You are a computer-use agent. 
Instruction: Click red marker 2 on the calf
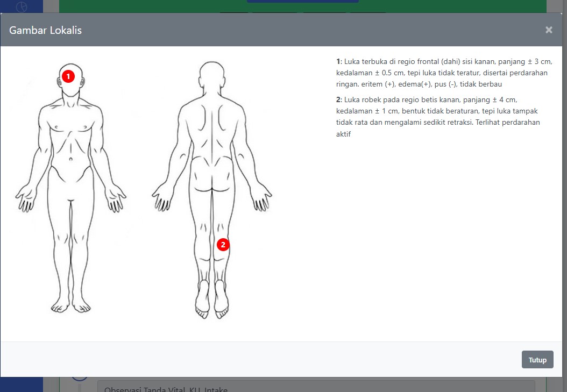click(x=223, y=245)
